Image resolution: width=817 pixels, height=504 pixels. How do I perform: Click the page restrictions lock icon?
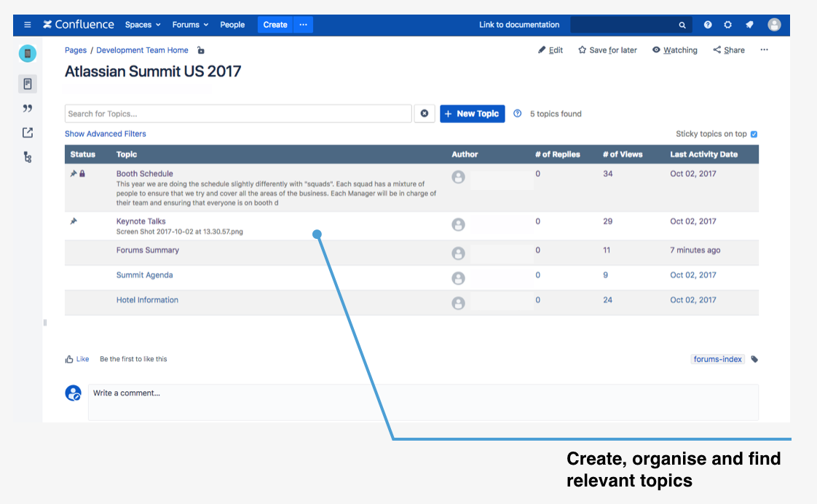point(200,50)
